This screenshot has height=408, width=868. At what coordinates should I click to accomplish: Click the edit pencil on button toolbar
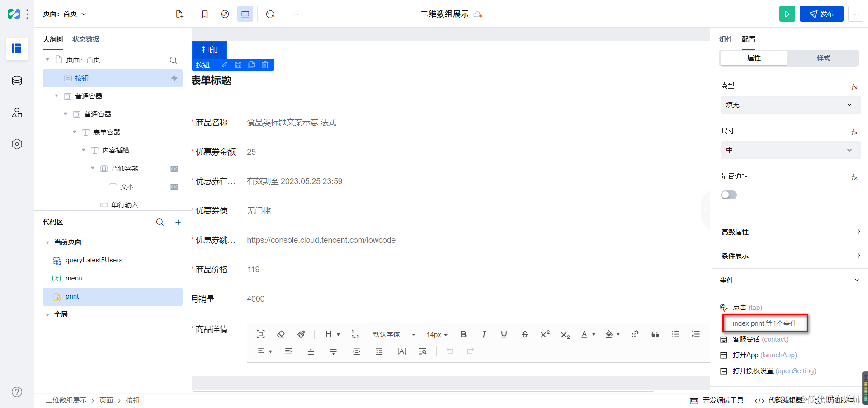pyautogui.click(x=224, y=65)
